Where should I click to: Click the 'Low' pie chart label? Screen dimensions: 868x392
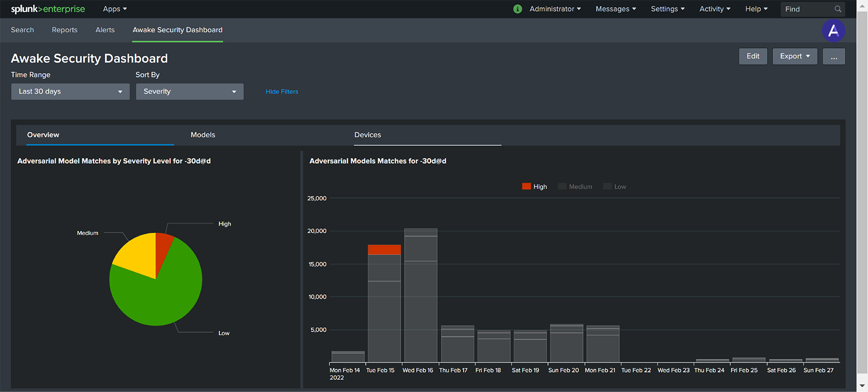[x=224, y=333]
